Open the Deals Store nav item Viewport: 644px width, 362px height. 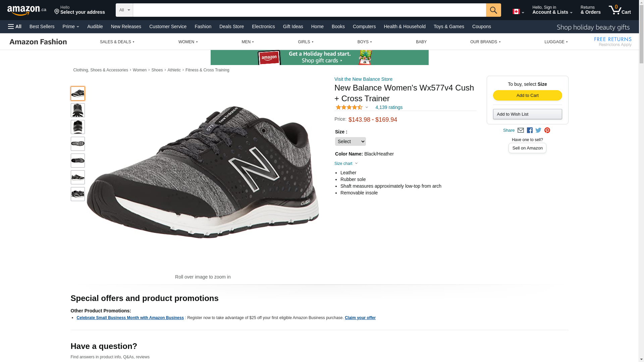point(231,26)
